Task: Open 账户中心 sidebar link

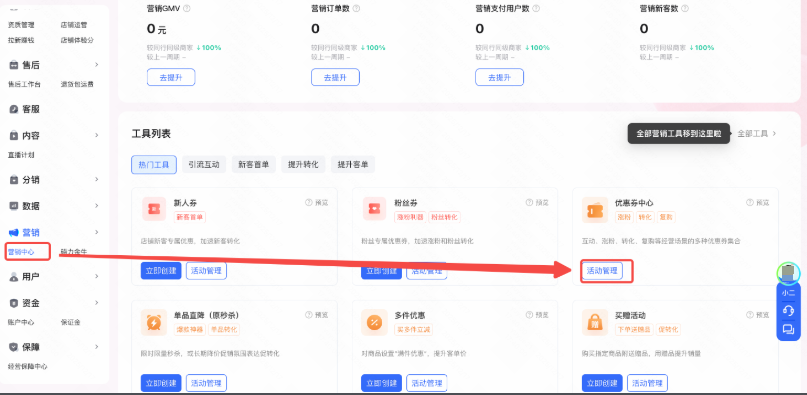Action: coord(21,322)
